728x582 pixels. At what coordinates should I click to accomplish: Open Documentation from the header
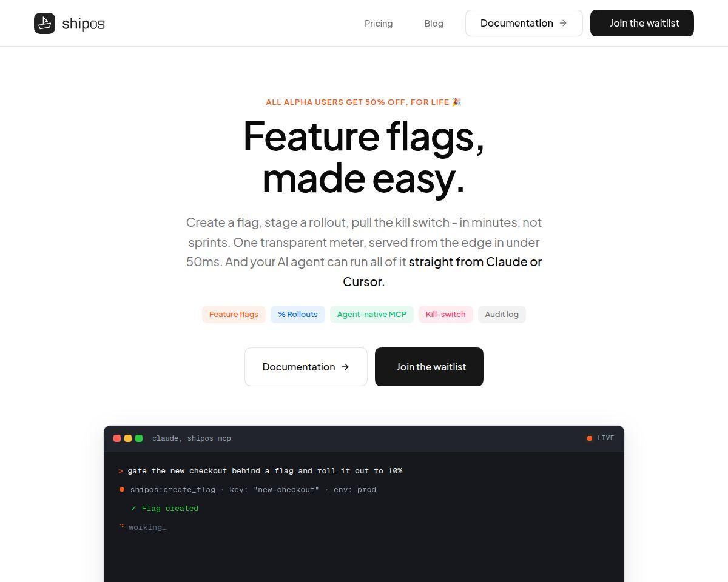coord(524,23)
